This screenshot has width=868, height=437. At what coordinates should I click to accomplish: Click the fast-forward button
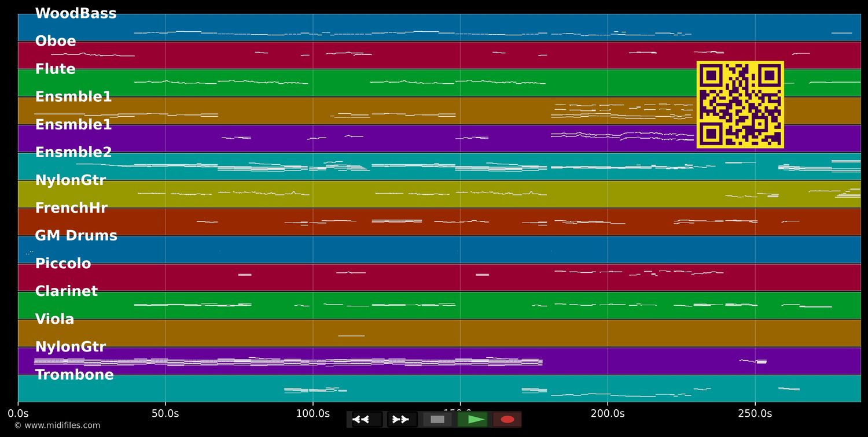pos(402,419)
